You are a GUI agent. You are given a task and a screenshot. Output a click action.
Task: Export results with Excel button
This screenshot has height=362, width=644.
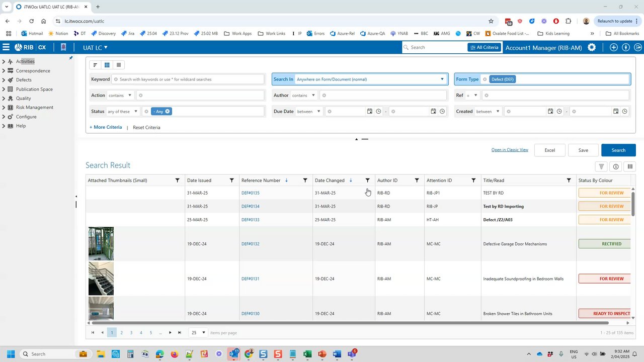549,150
